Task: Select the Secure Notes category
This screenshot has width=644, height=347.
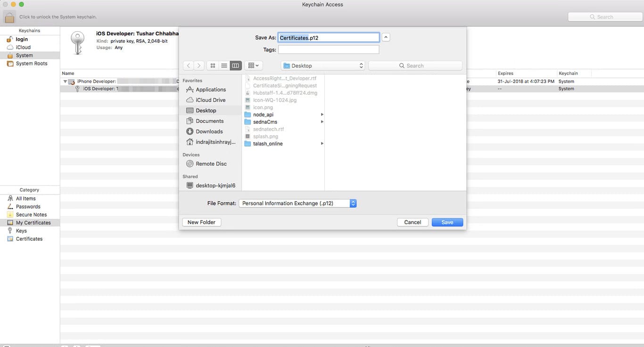Action: point(11,214)
